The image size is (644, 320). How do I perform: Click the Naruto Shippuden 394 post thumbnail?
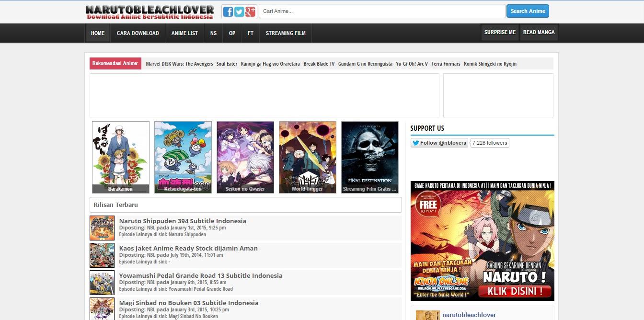[x=102, y=228]
